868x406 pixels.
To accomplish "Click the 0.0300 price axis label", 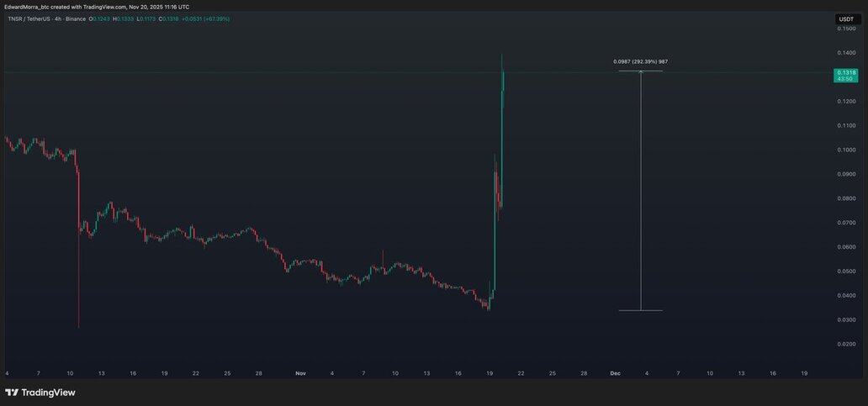I will pyautogui.click(x=845, y=320).
